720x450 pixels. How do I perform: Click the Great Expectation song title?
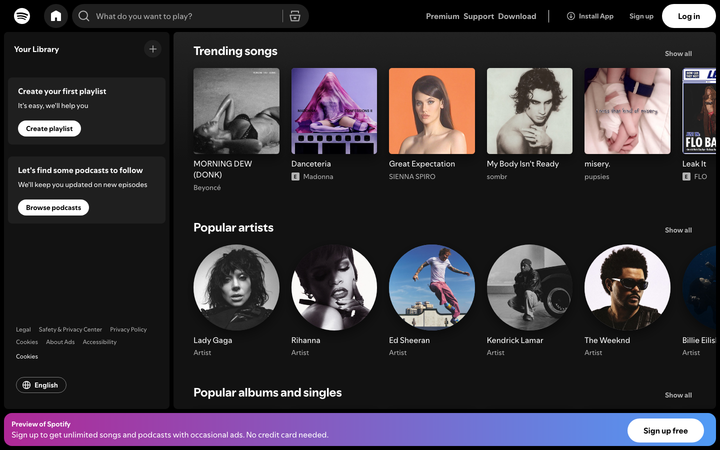pyautogui.click(x=422, y=163)
